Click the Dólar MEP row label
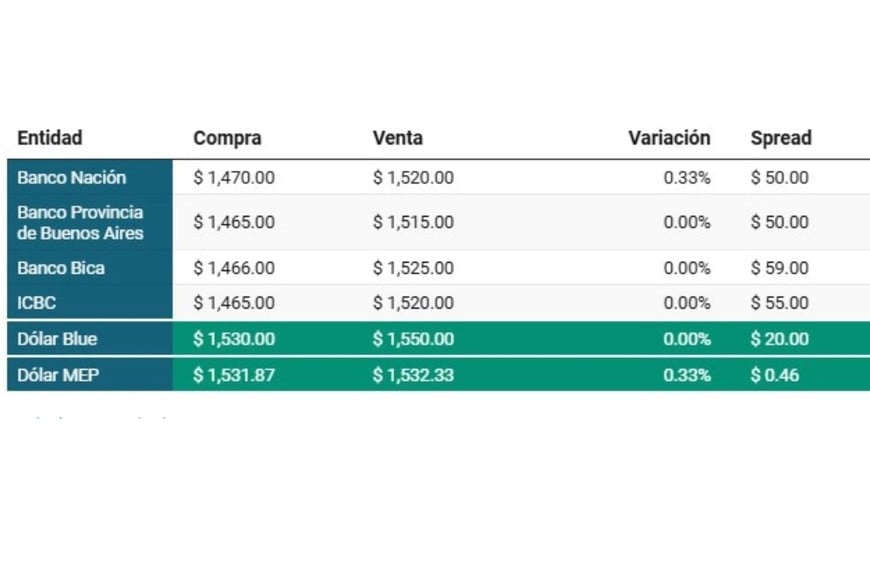870x578 pixels. pos(58,375)
